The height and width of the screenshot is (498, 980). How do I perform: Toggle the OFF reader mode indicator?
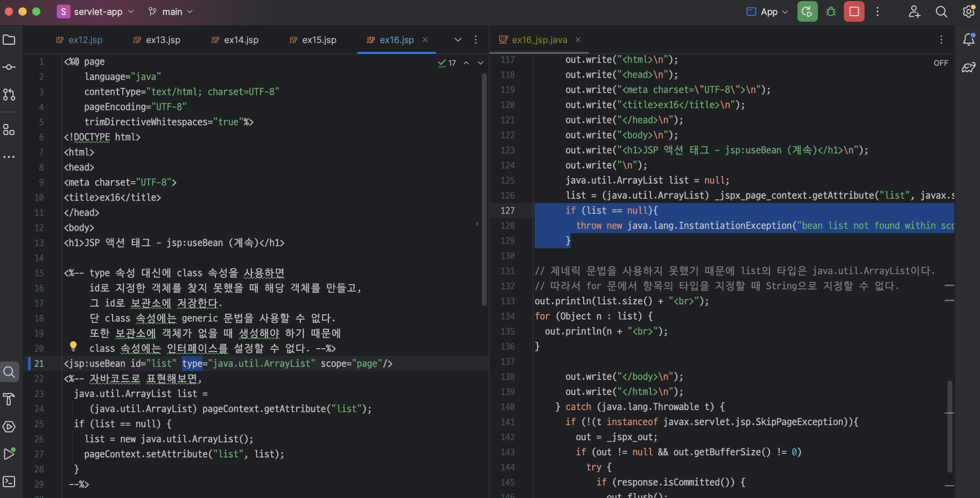941,63
